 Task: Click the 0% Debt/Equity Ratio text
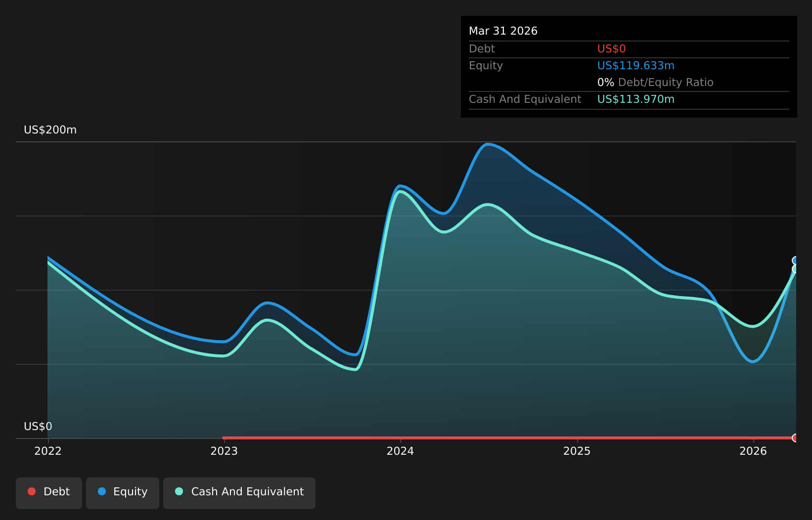pyautogui.click(x=655, y=83)
